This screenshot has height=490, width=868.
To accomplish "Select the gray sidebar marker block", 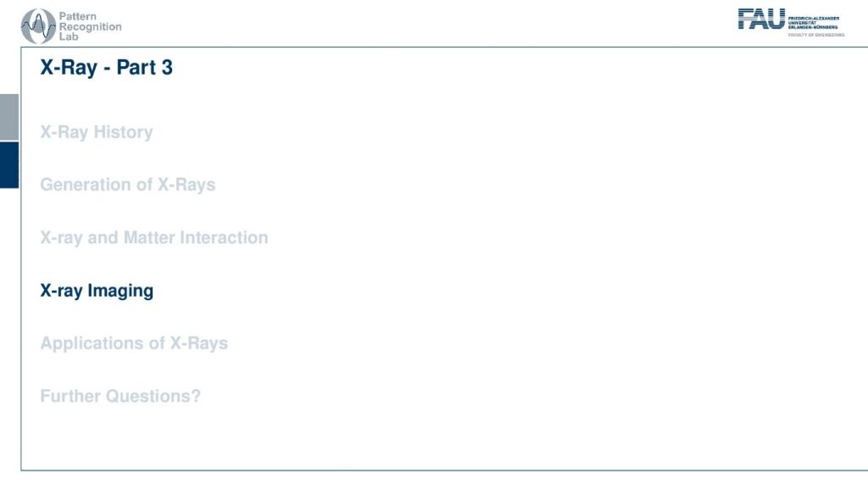I will (x=9, y=117).
